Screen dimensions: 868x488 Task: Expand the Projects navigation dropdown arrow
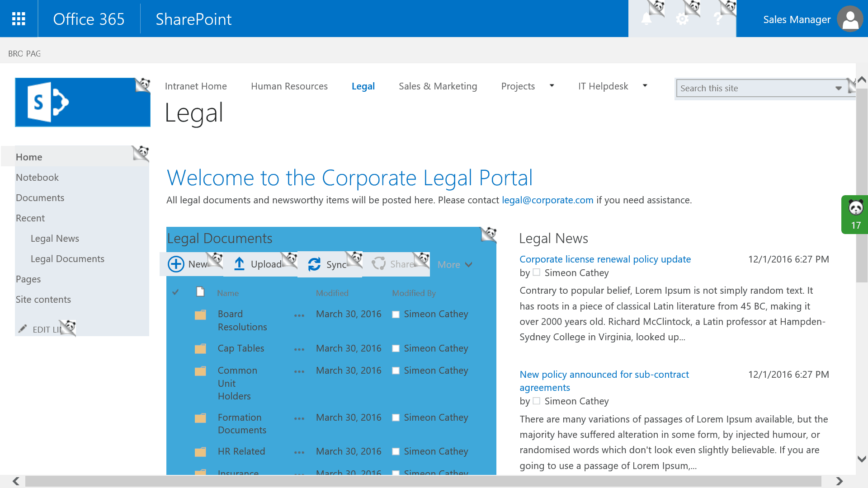click(552, 85)
